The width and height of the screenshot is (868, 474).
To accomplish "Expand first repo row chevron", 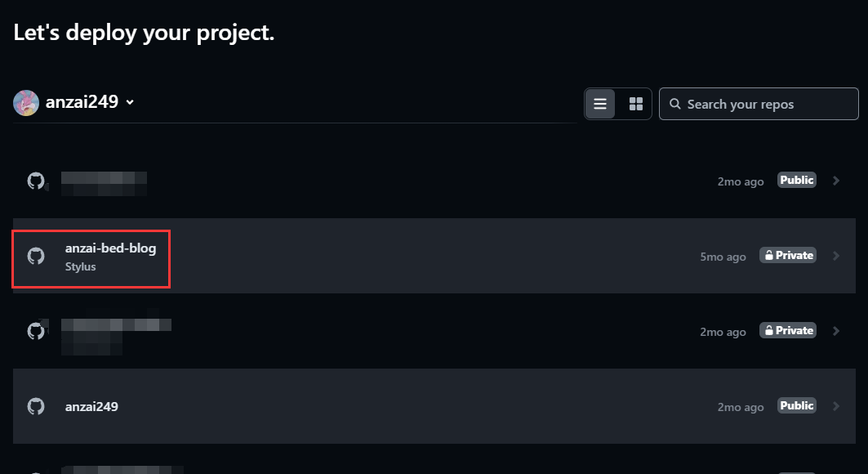I will tap(835, 181).
